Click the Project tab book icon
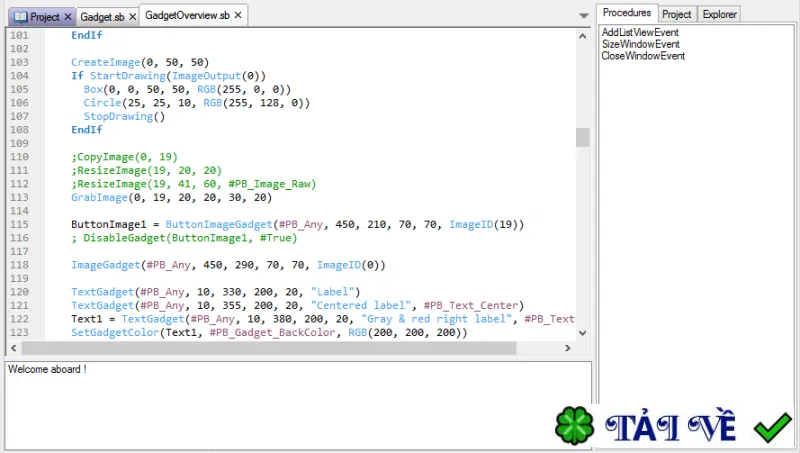 (x=20, y=17)
